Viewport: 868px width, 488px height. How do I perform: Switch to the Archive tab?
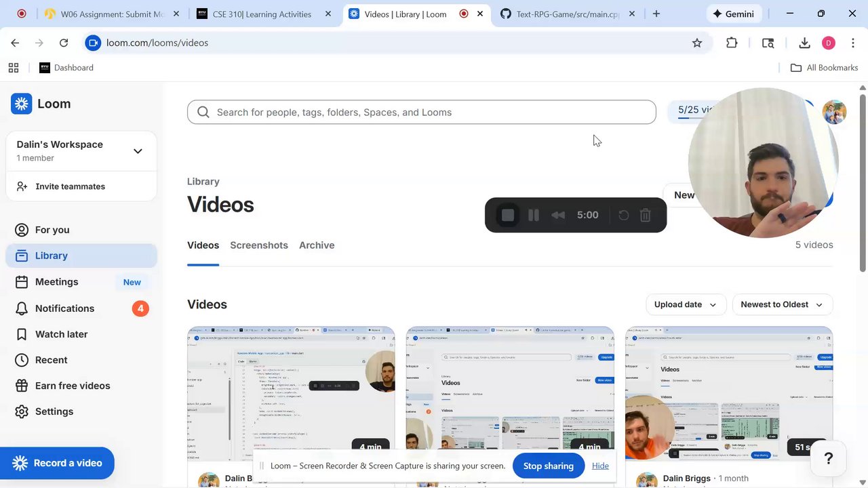[317, 245]
